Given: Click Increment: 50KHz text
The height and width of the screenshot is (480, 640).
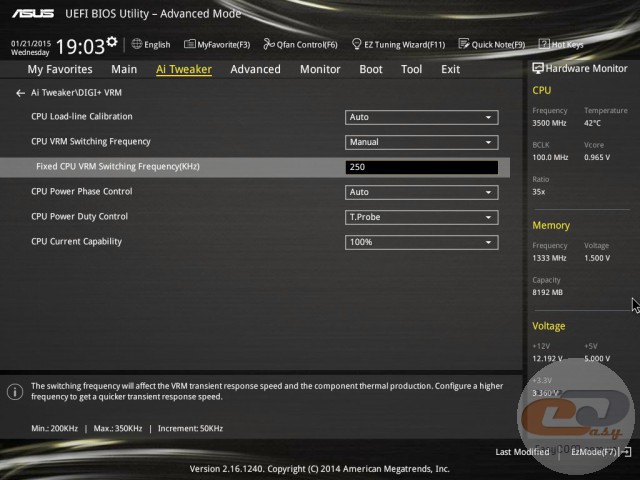Looking at the screenshot, I should click(190, 429).
